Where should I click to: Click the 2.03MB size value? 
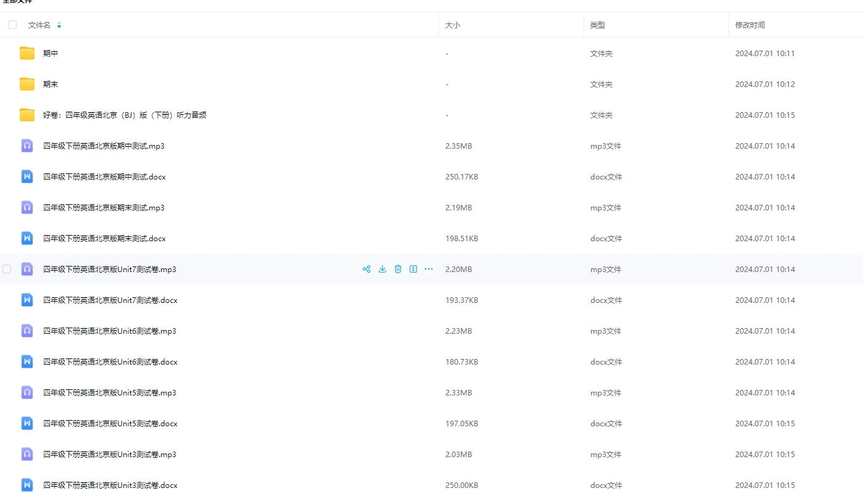click(x=458, y=455)
